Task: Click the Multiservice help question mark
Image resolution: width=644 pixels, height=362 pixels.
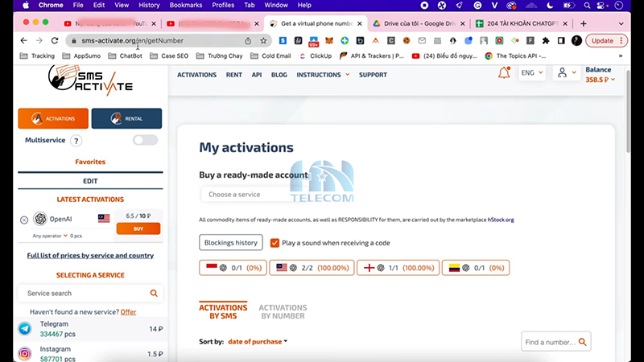Action: coord(76,141)
